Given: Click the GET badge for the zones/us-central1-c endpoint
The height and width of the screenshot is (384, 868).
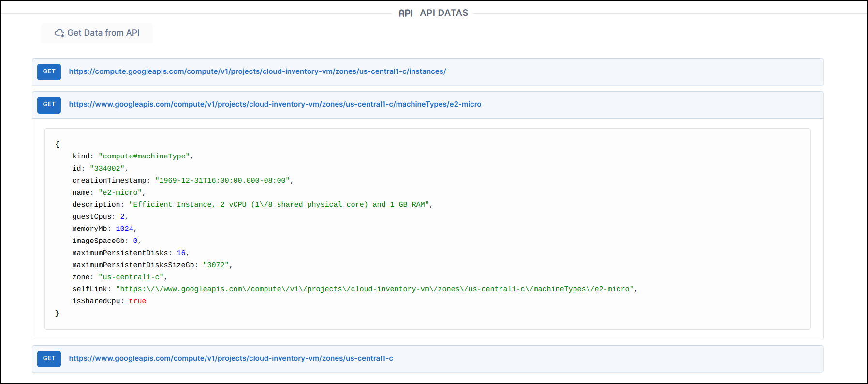Looking at the screenshot, I should point(49,358).
